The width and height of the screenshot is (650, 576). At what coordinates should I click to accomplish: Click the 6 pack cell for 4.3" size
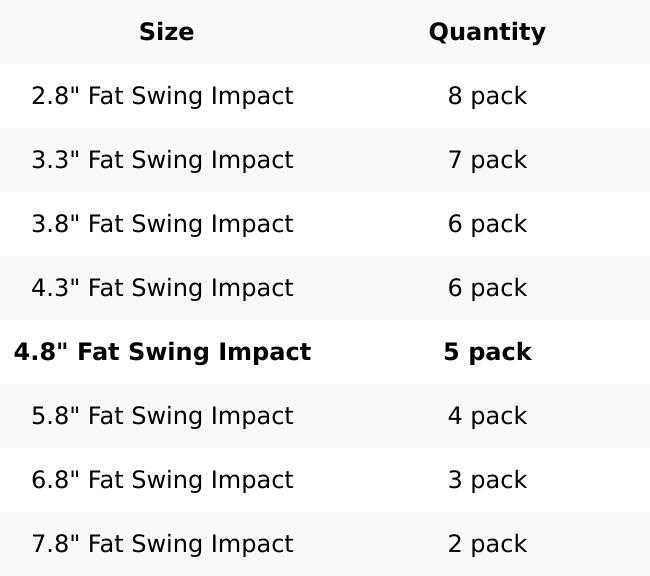[x=487, y=288]
